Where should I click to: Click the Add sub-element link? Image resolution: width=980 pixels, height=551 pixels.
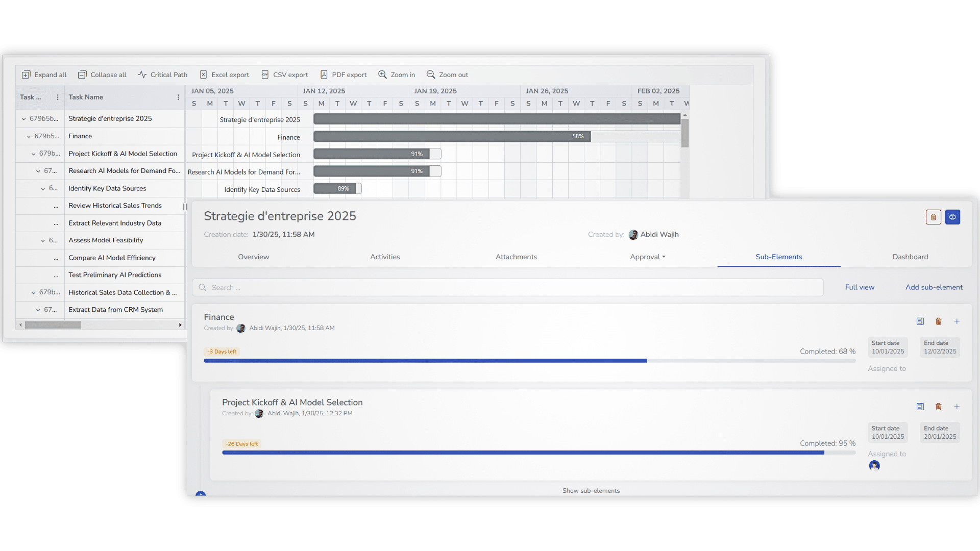pyautogui.click(x=934, y=287)
